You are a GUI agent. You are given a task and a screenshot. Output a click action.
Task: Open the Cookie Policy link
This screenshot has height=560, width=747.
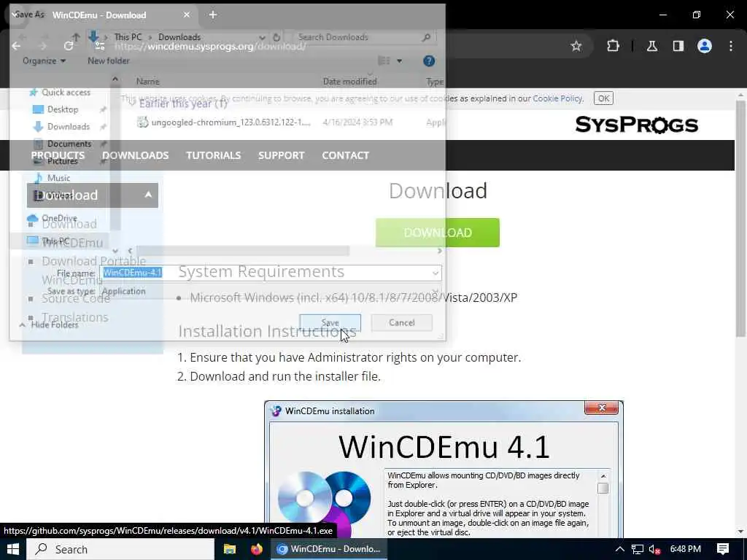click(557, 98)
